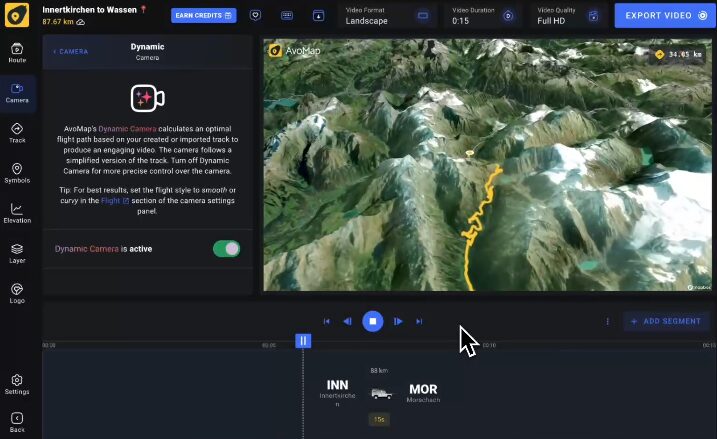
Task: Open the Layer panel
Action: (x=17, y=253)
